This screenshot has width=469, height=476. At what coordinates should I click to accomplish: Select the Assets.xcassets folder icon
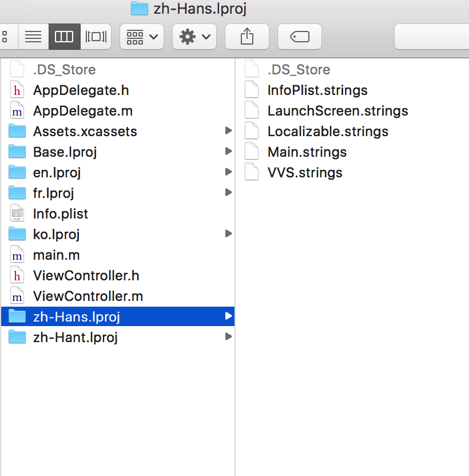(x=17, y=131)
